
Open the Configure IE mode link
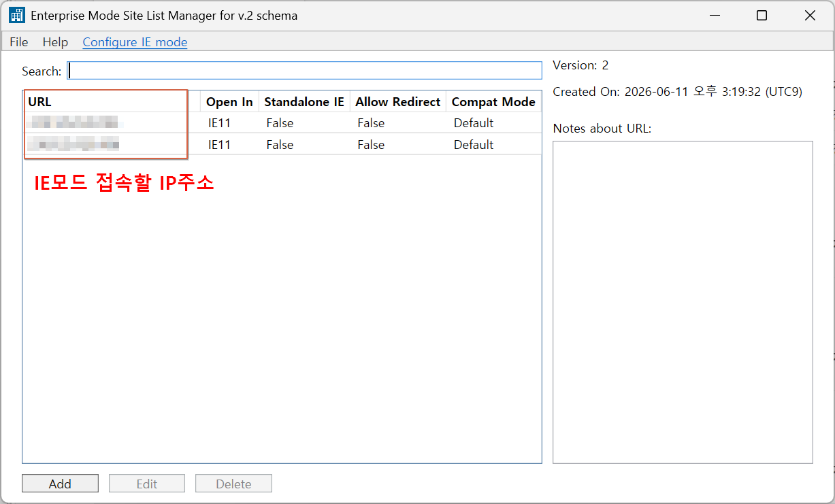[x=135, y=42]
